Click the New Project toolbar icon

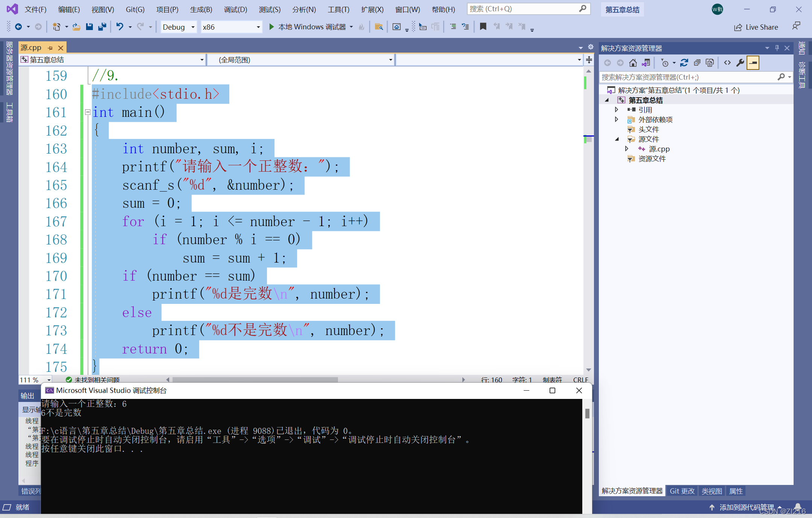point(56,27)
